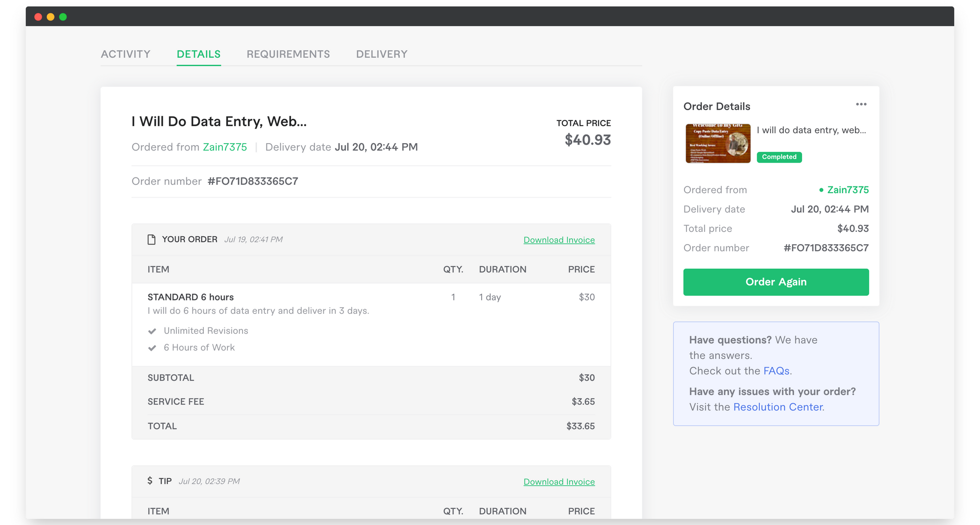The image size is (980, 525).
Task: Click the gig thumbnail in Order Details
Action: pos(718,143)
